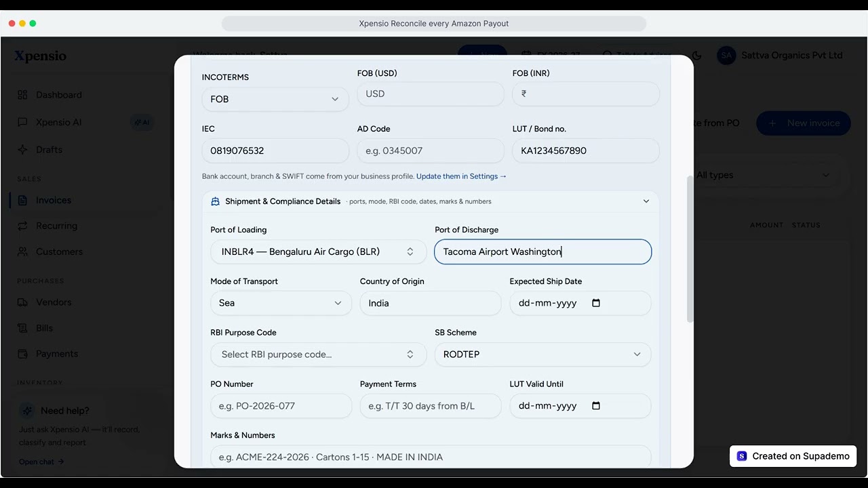Click the FOB (USD) input field
The image size is (868, 488).
point(431,94)
